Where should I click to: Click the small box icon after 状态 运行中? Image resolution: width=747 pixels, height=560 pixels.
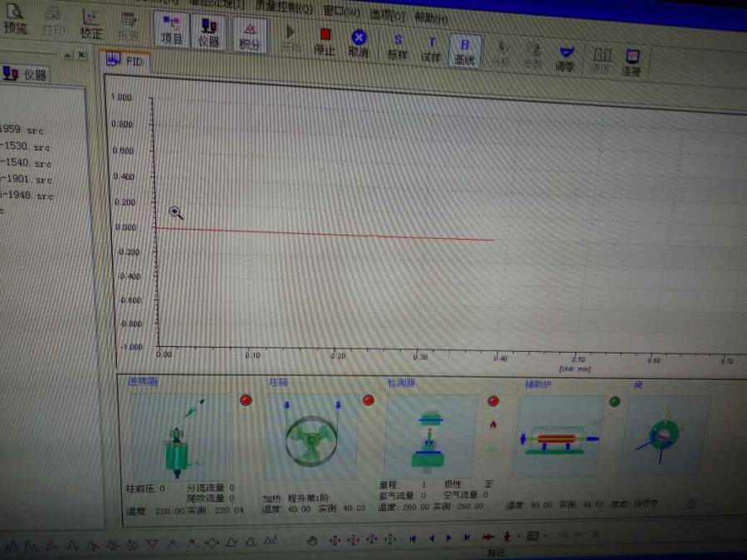coord(691,503)
